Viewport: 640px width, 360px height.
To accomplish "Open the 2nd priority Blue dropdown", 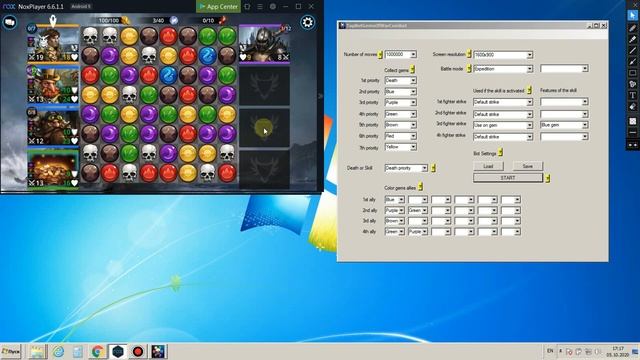I will pos(400,91).
